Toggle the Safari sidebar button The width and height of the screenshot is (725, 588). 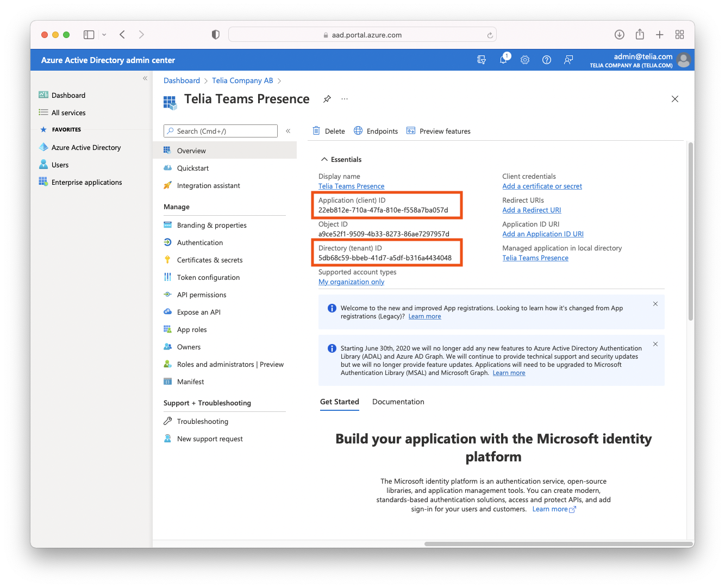click(x=89, y=35)
